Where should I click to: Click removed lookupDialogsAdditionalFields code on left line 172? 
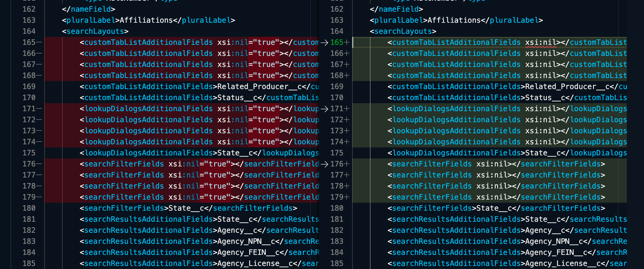pos(199,120)
